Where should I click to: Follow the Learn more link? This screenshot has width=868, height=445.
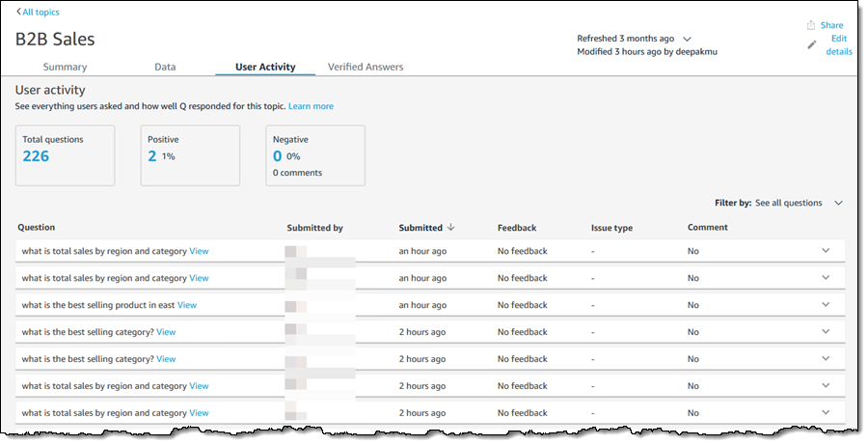[x=311, y=106]
